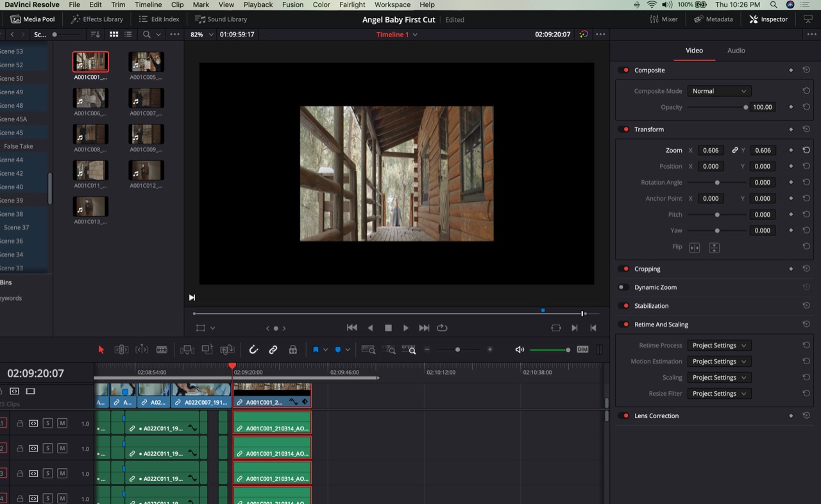Open the Retime Process dropdown

tap(719, 345)
